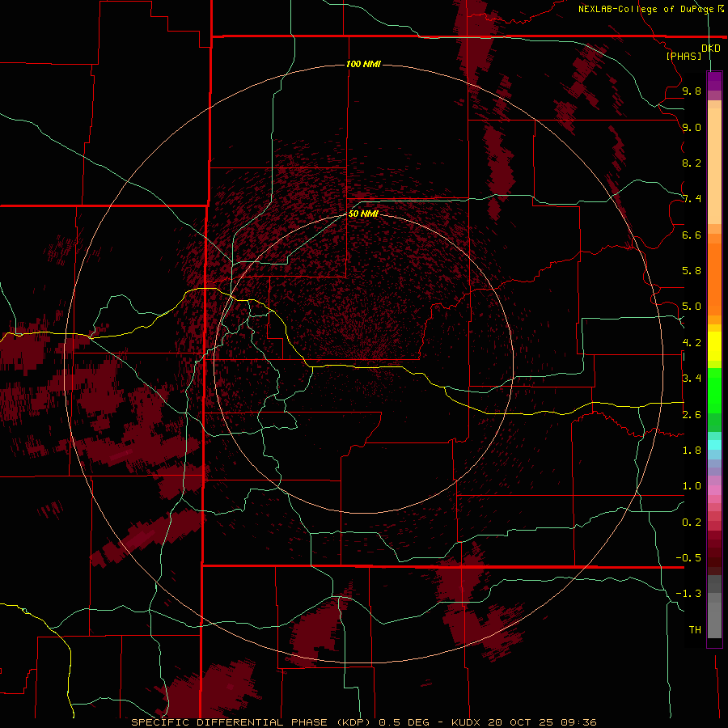Click the -1.3 scale value

point(688,594)
